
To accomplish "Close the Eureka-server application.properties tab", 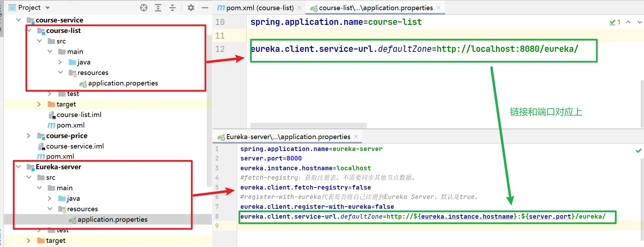I will [356, 137].
